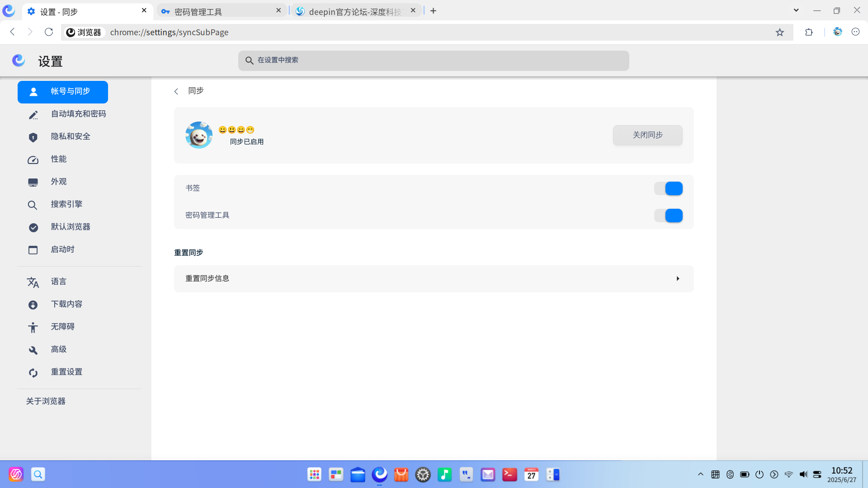Go back using the arrow beside 同步
Screen dimensions: 868x488
[x=176, y=91]
